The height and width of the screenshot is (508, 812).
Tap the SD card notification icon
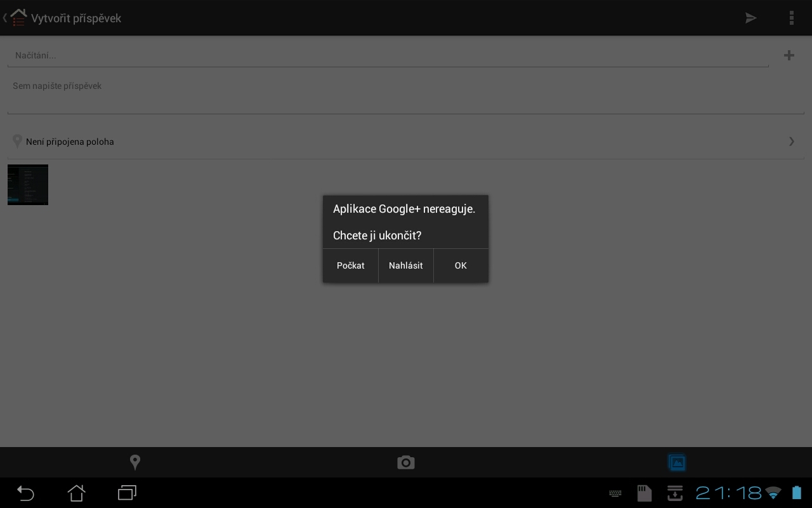(x=645, y=493)
